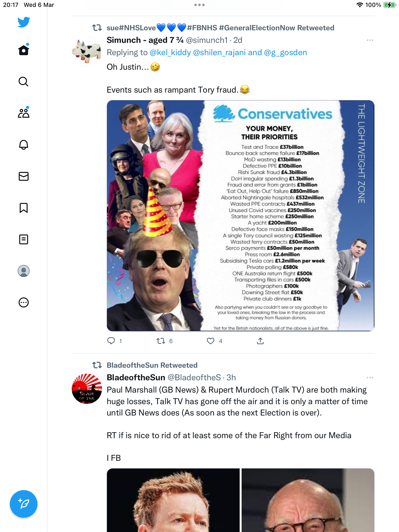
Task: Like Simunch's tweet with heart icon
Action: 211,341
